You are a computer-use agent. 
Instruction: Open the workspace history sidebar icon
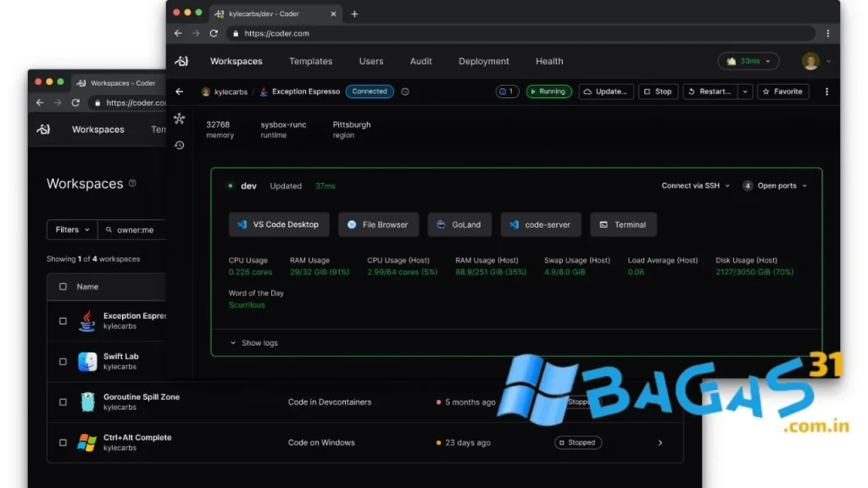(179, 146)
